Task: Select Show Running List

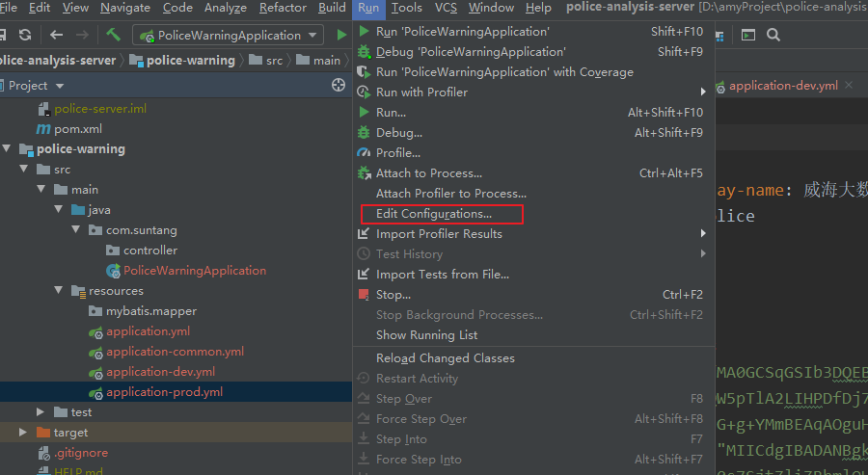Action: pos(532,335)
